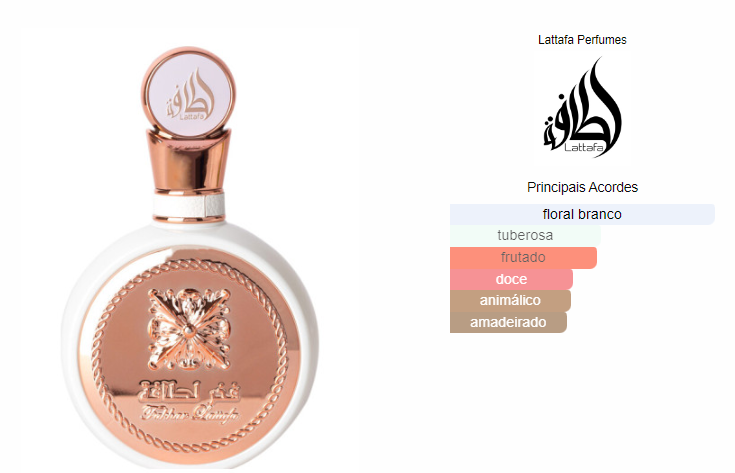Click the white leather band on bottle neck
The width and height of the screenshot is (735, 473).
click(189, 205)
